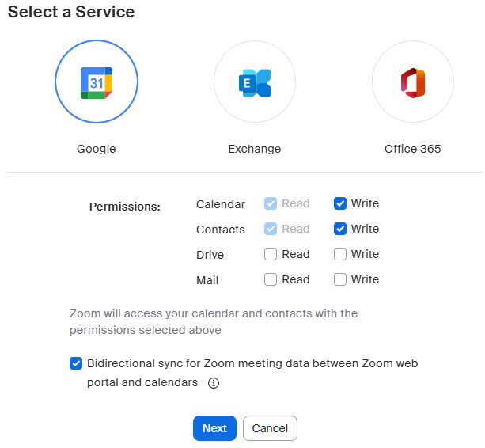Select the Office 365 service icon
Screen dimensions: 485x448
(413, 82)
